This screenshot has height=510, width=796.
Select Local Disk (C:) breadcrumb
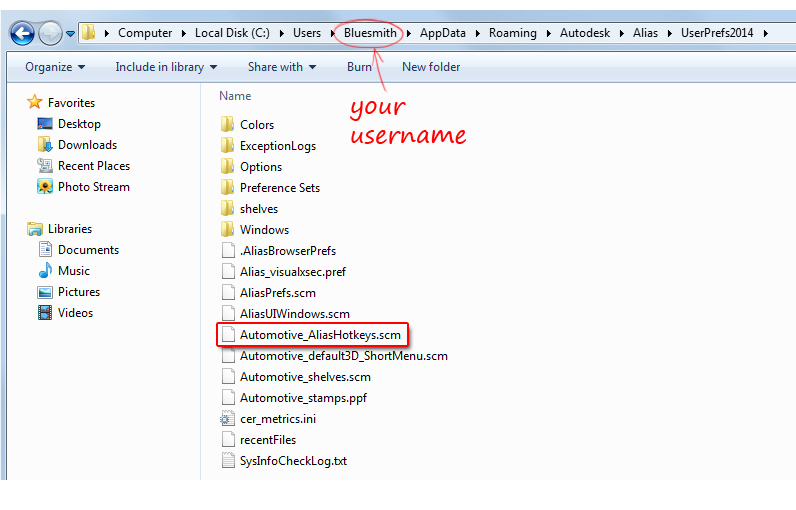point(232,33)
